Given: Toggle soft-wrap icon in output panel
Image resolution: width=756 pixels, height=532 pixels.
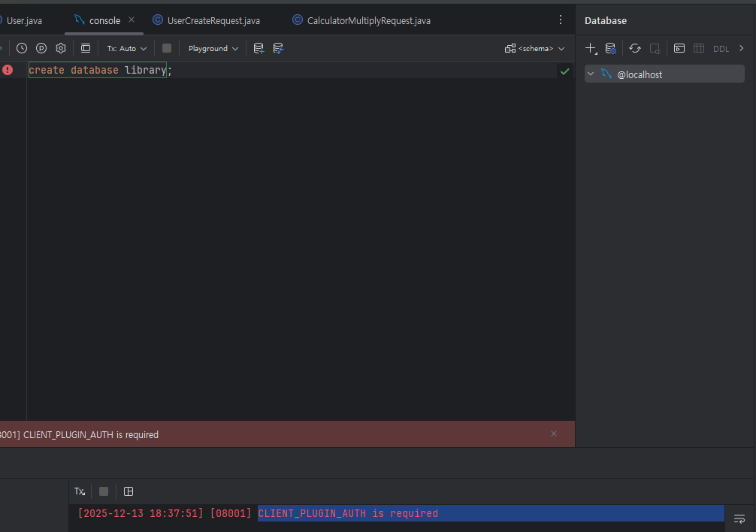Looking at the screenshot, I should click(x=739, y=519).
